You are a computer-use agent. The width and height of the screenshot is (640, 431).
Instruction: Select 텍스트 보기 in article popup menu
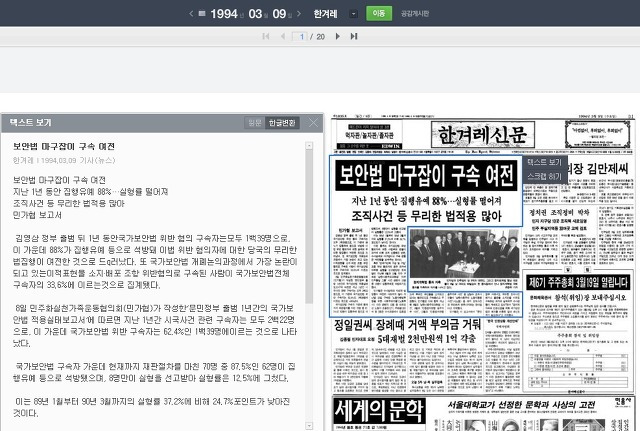tap(544, 162)
